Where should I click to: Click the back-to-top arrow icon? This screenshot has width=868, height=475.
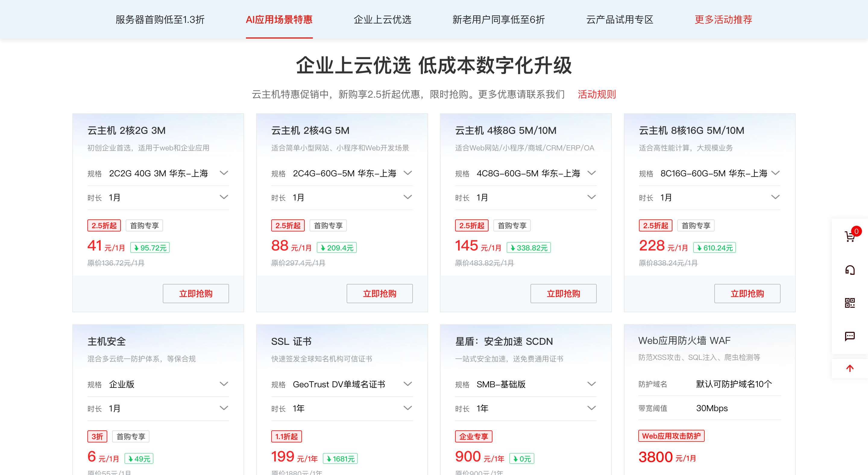tap(850, 368)
